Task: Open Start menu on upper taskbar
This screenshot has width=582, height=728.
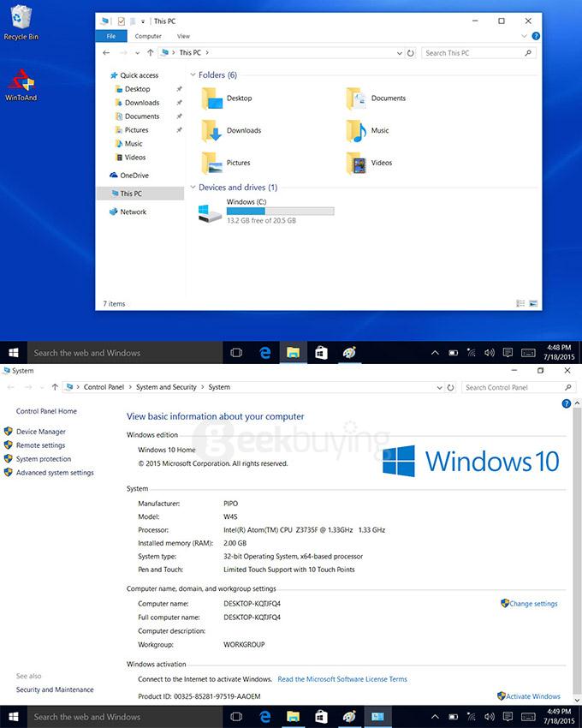Action: point(14,353)
